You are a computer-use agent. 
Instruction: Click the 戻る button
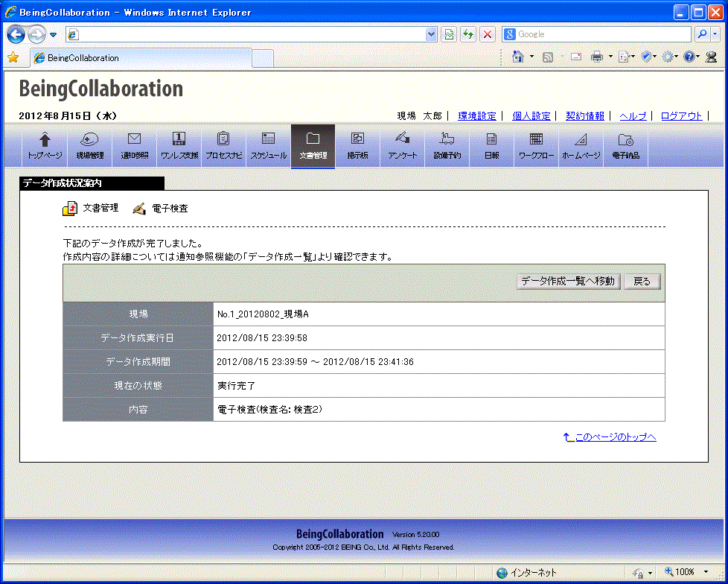coord(642,281)
